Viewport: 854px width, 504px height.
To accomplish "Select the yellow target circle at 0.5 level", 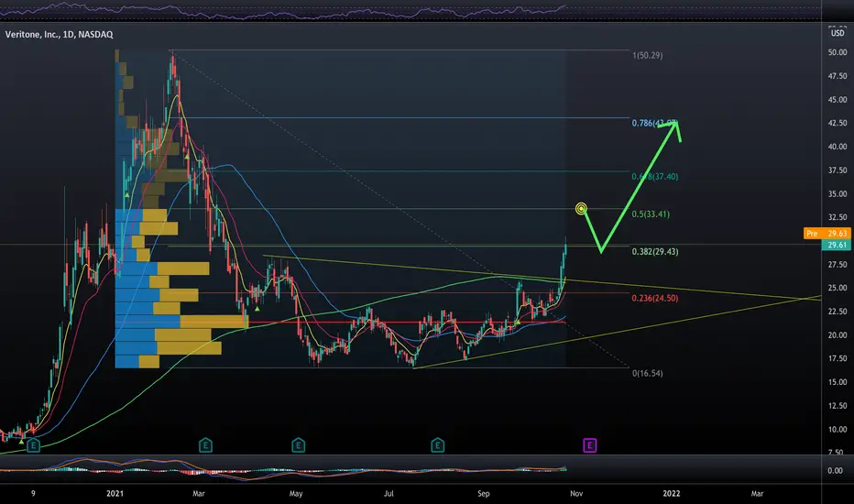I will tap(581, 209).
